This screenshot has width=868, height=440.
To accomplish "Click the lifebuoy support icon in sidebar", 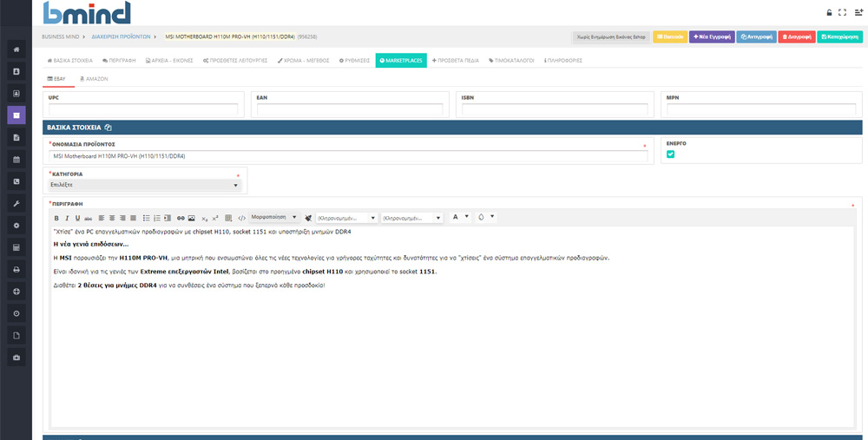I will point(16,292).
